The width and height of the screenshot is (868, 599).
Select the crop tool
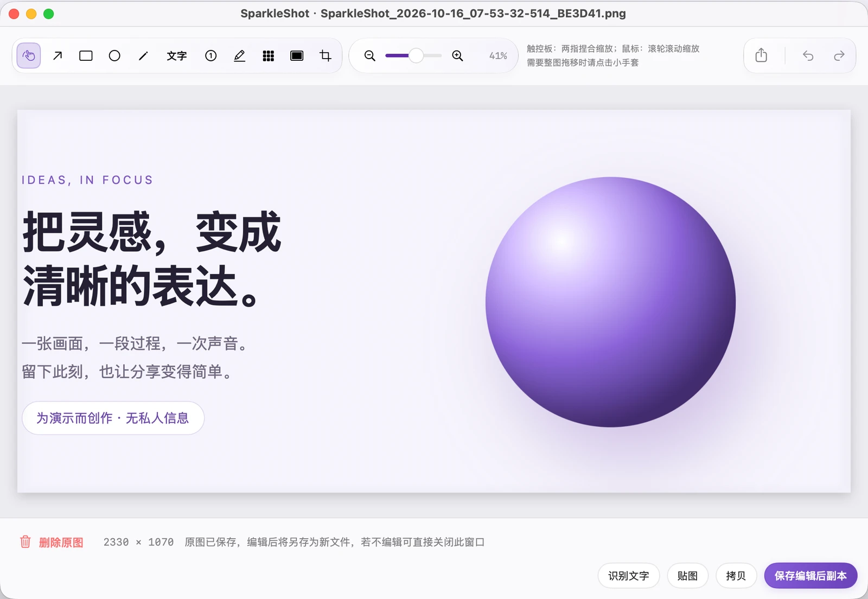pyautogui.click(x=325, y=55)
